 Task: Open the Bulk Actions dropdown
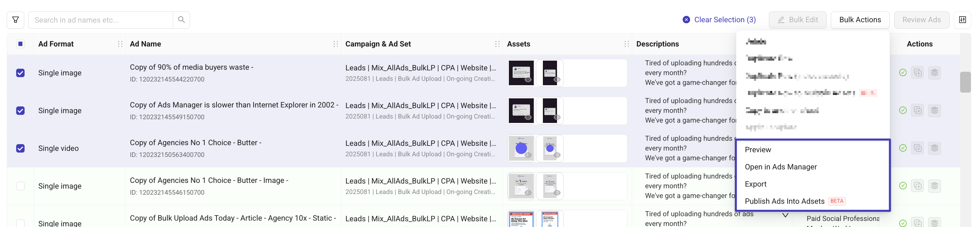click(860, 20)
